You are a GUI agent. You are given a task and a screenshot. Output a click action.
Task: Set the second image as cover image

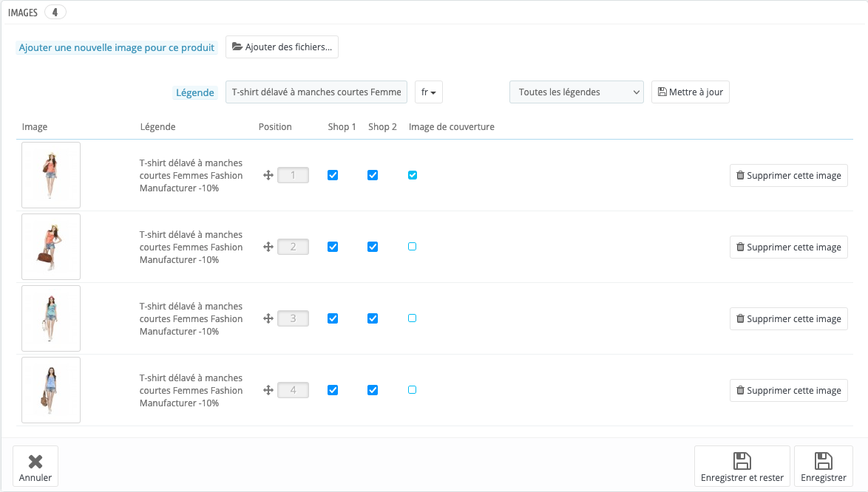(x=413, y=247)
